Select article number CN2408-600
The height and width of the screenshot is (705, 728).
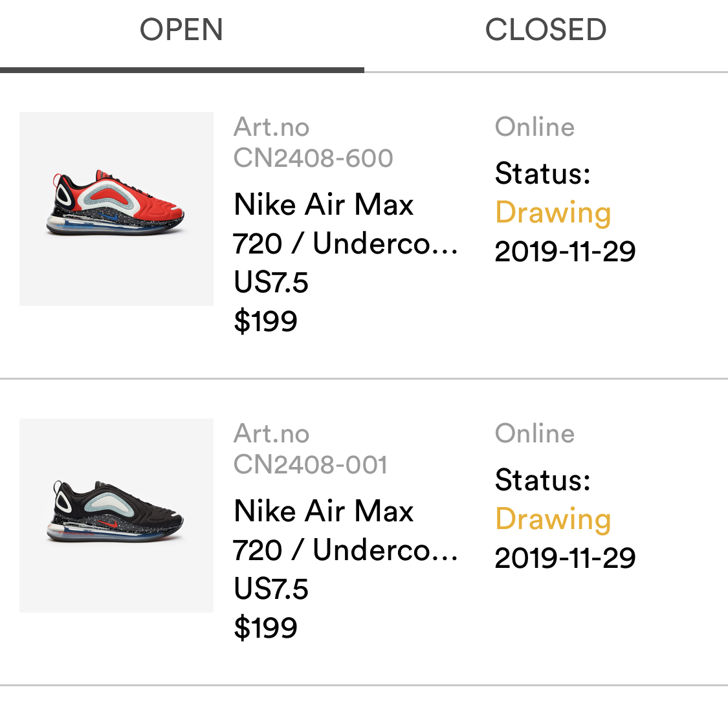pos(313,158)
